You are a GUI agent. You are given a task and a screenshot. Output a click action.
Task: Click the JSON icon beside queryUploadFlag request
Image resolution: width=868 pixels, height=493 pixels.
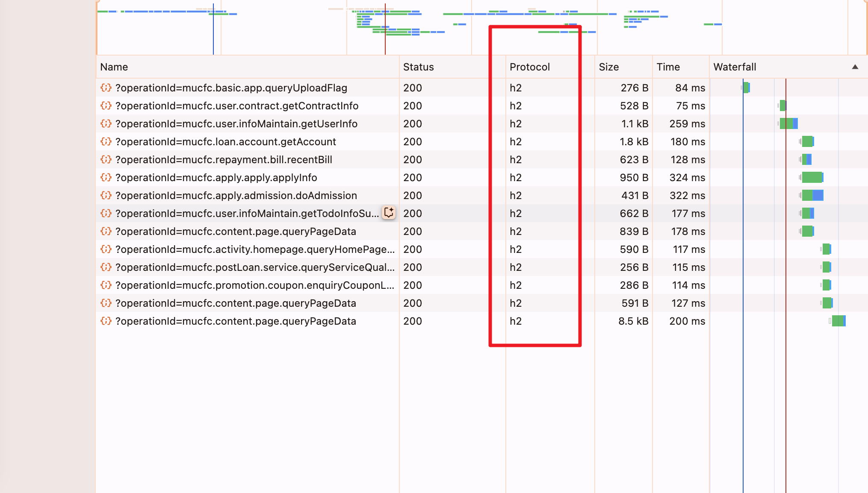click(106, 88)
